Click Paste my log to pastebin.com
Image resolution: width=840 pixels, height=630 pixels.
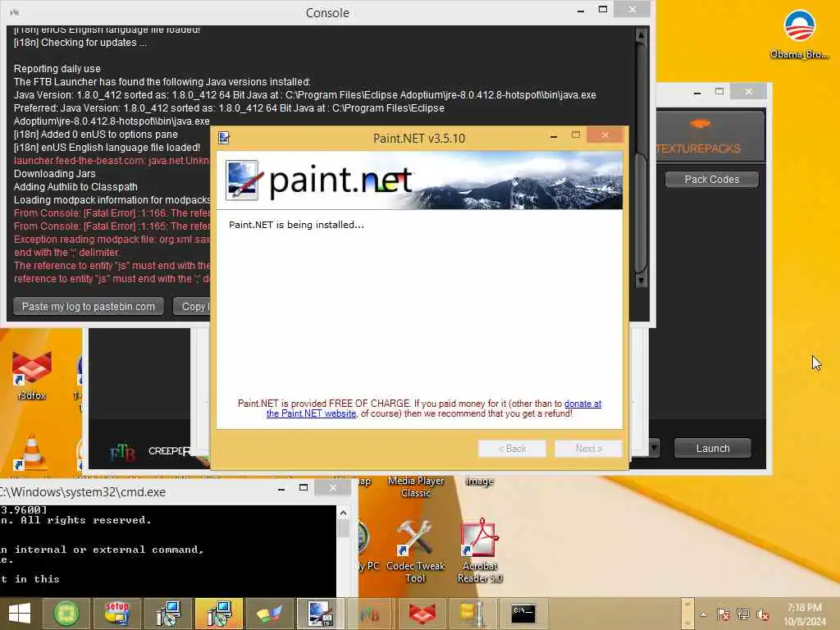click(x=89, y=307)
